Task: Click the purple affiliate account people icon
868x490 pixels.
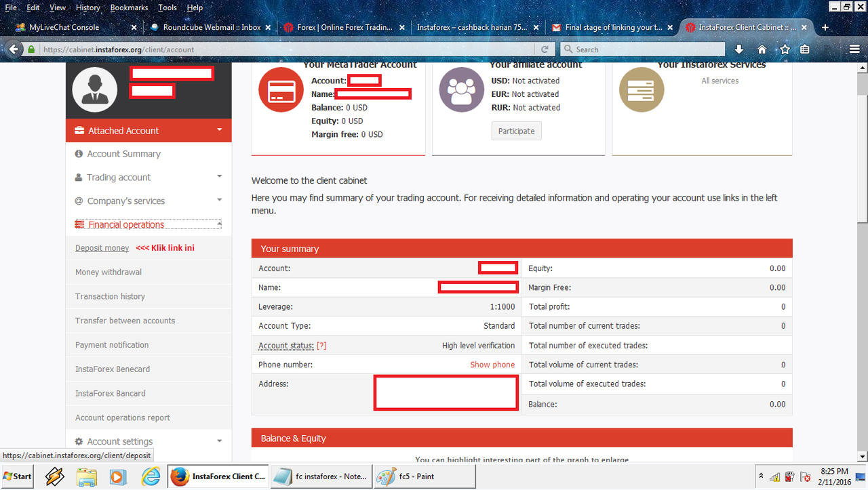Action: [461, 89]
